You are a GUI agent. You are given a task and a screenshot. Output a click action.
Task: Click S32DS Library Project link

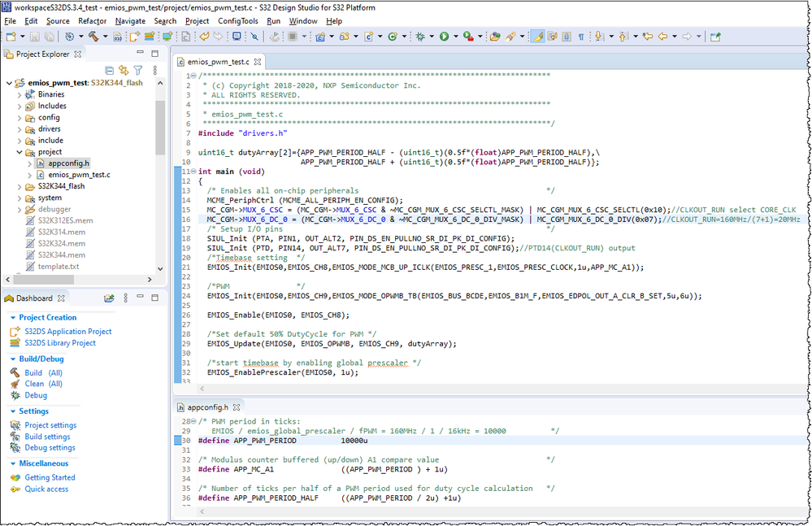60,343
